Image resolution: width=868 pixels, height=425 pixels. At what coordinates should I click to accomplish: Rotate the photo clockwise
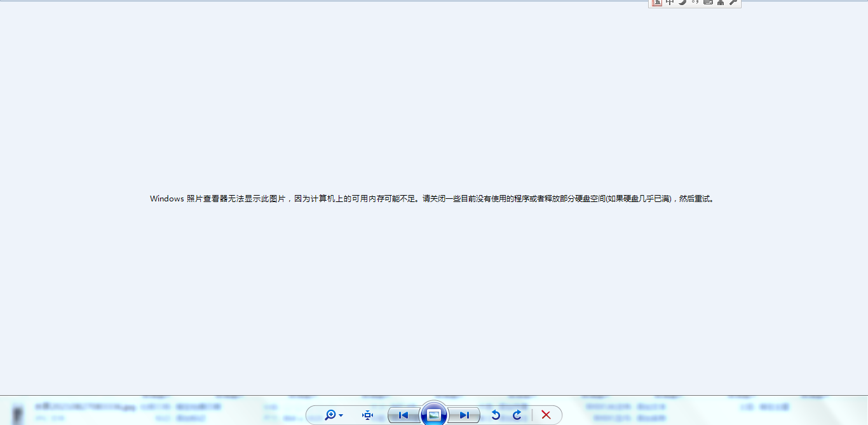[517, 415]
